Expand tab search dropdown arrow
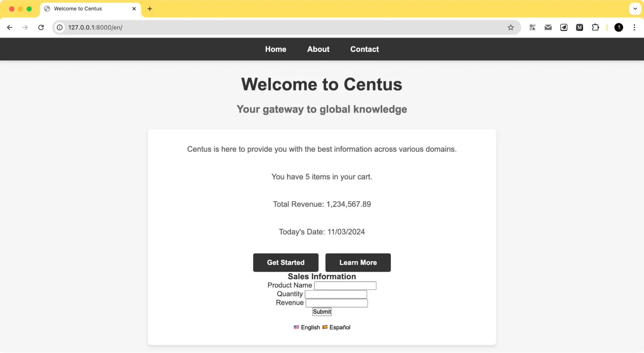This screenshot has height=353, width=644. 635,9
